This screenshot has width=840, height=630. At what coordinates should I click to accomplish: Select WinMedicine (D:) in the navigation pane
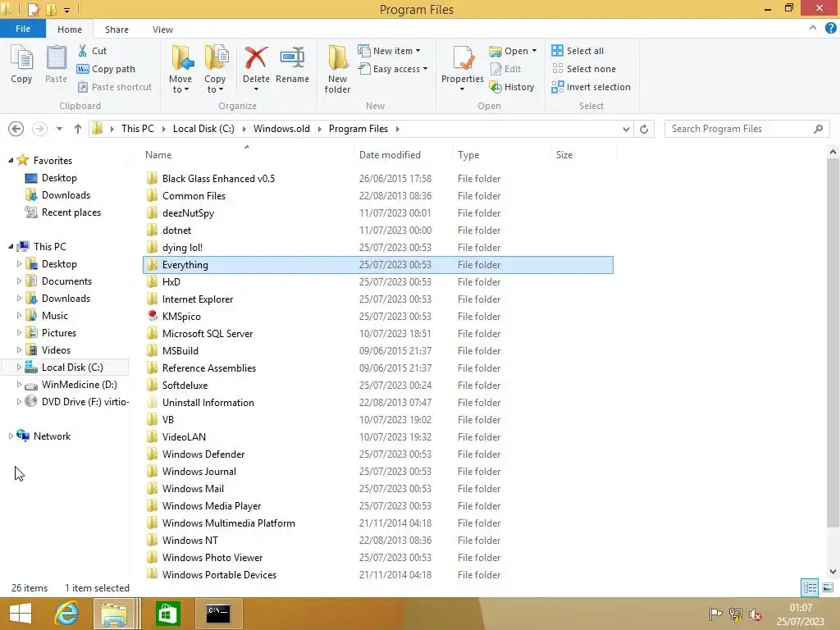(79, 385)
